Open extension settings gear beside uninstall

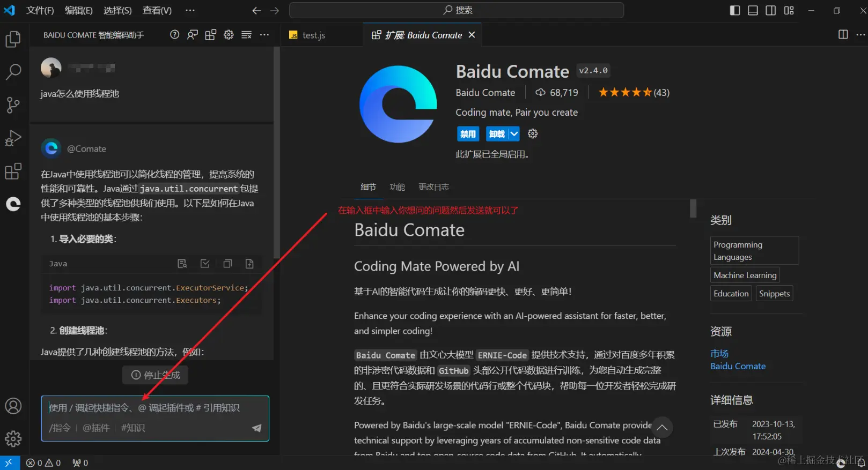click(x=533, y=134)
